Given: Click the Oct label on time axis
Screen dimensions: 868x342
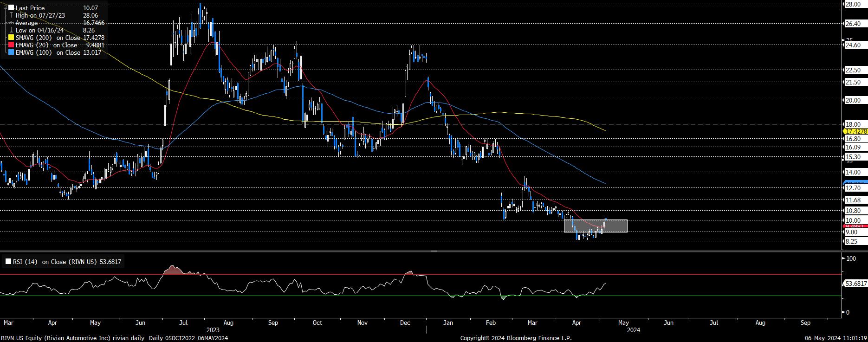Looking at the screenshot, I should (x=317, y=322).
